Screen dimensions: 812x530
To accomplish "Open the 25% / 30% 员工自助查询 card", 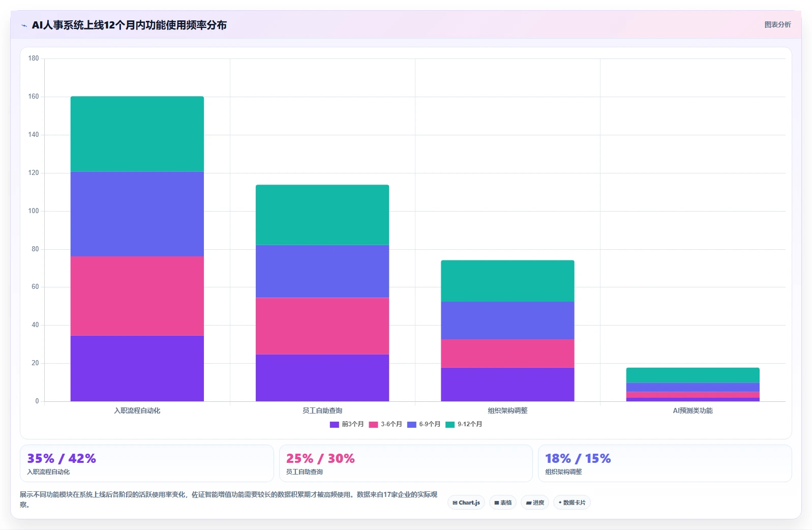I will [x=406, y=463].
